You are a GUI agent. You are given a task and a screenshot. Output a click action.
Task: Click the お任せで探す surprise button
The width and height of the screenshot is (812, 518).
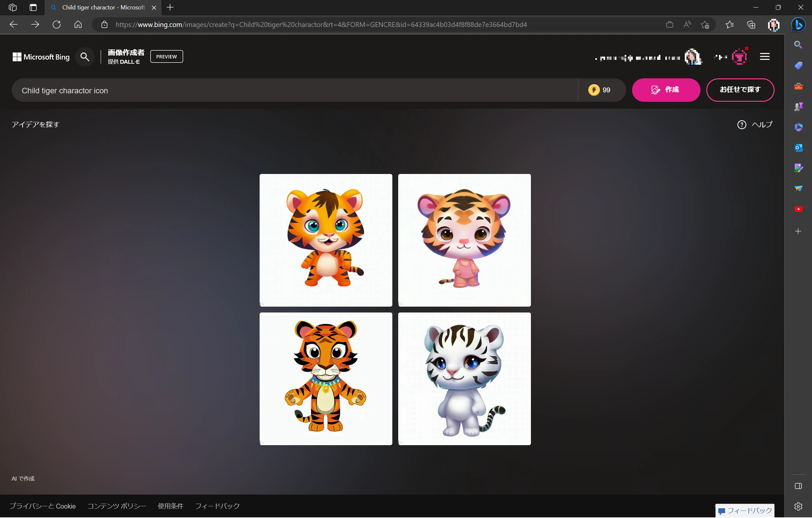[x=740, y=90]
